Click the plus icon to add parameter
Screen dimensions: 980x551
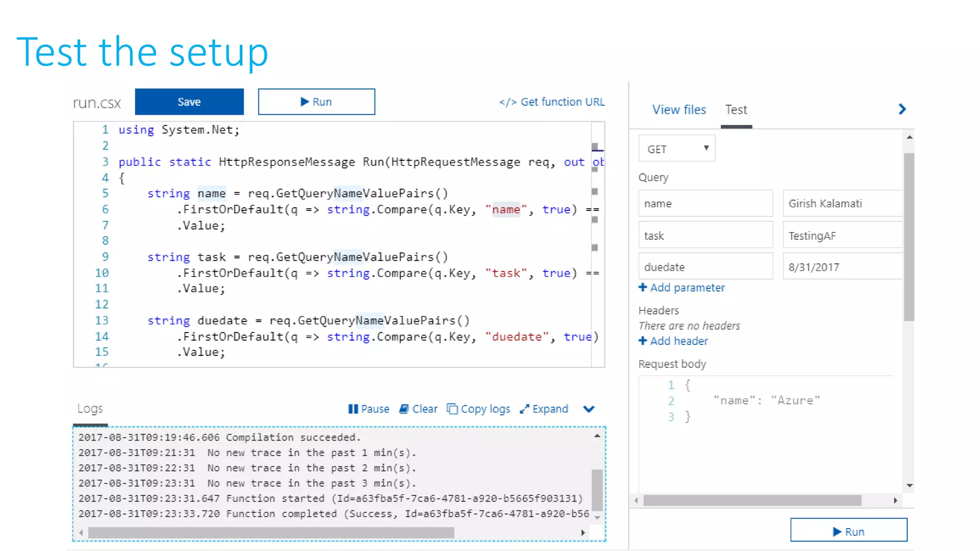643,287
